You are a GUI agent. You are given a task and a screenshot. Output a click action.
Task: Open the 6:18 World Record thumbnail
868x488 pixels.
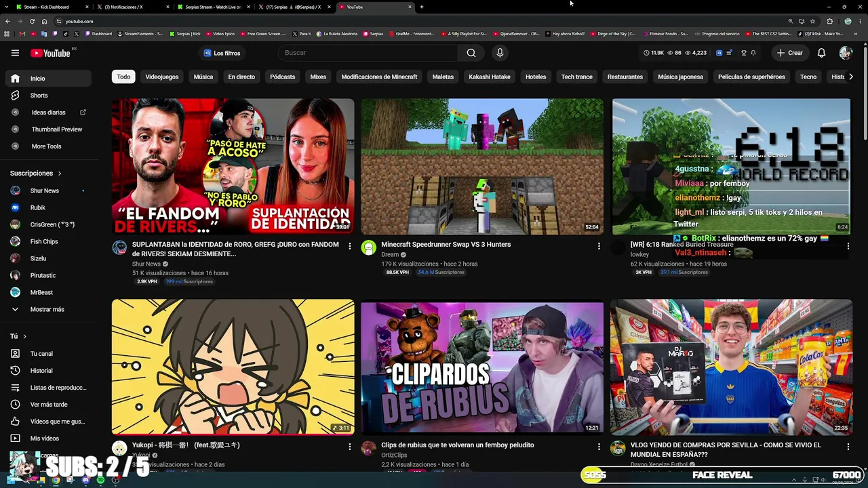731,167
